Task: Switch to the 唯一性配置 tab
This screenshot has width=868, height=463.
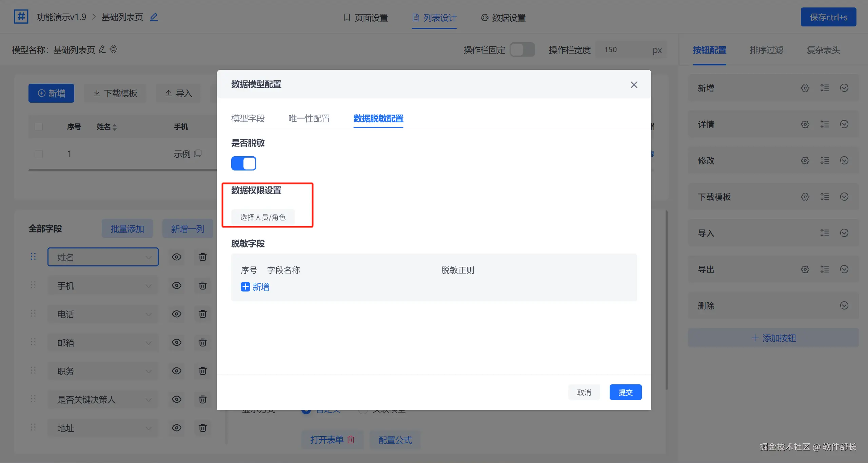Action: (309, 119)
